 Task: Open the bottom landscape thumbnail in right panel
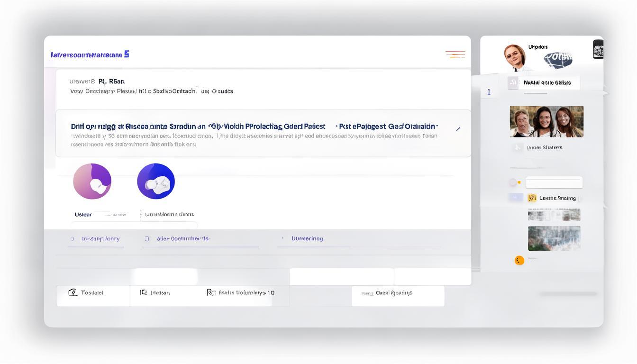554,238
